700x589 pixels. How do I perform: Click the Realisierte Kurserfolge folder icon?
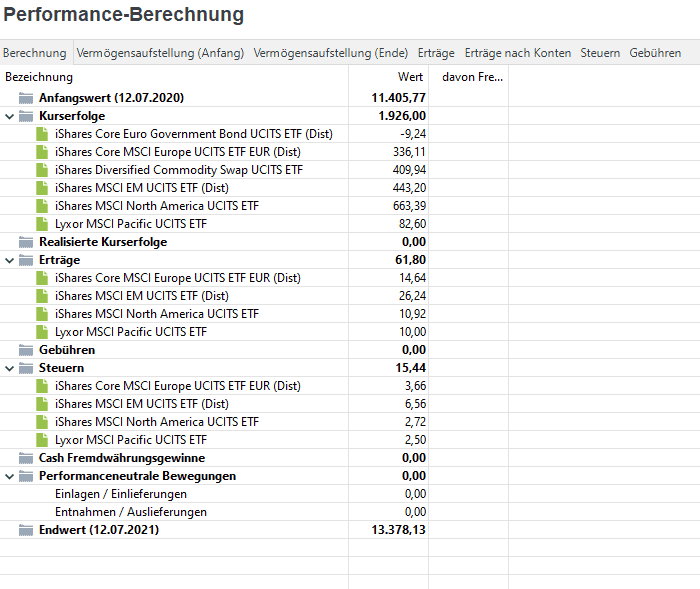pos(26,242)
